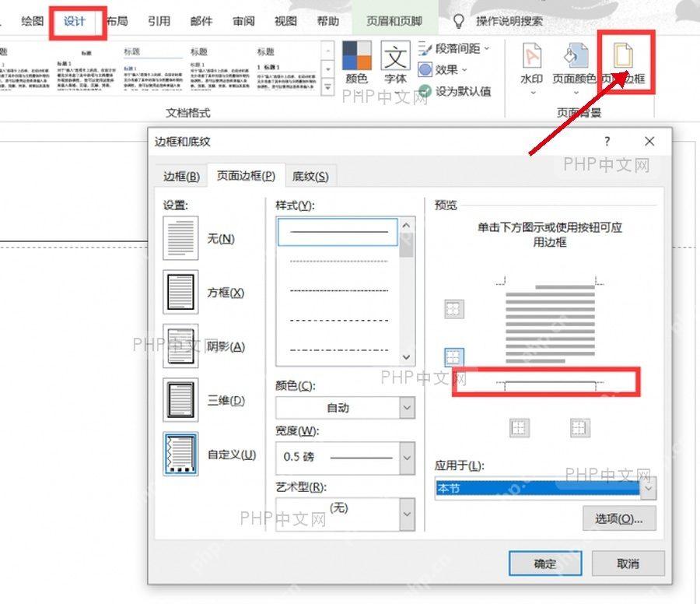The width and height of the screenshot is (700, 604).
Task: Toggle the bottom border button in preview
Action: pos(454,357)
